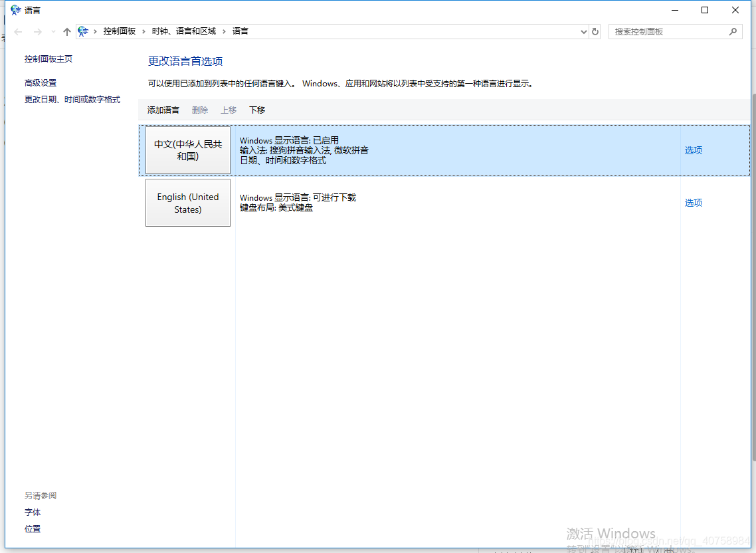Screen dimensions: 756x553
Task: Click the 搜索控制面板 search field
Action: [x=675, y=32]
